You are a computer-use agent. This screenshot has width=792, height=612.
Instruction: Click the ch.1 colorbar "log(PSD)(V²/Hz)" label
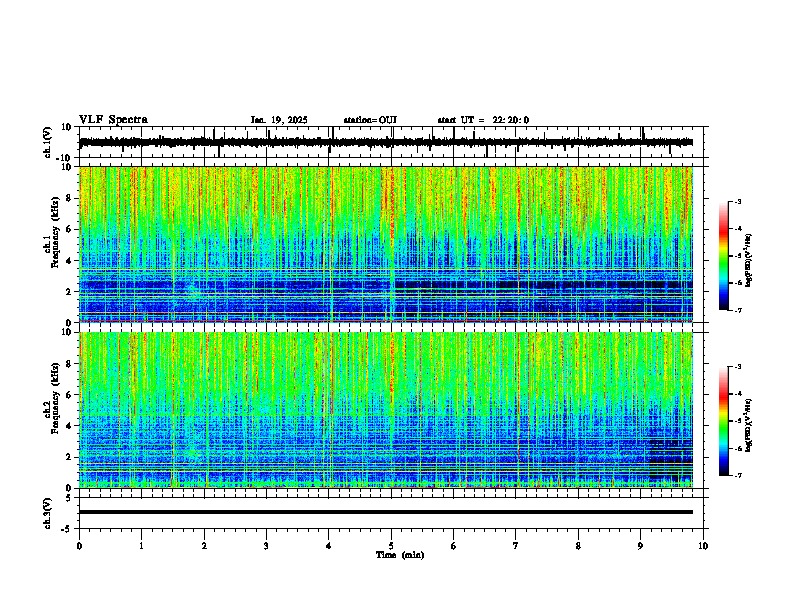coord(749,261)
